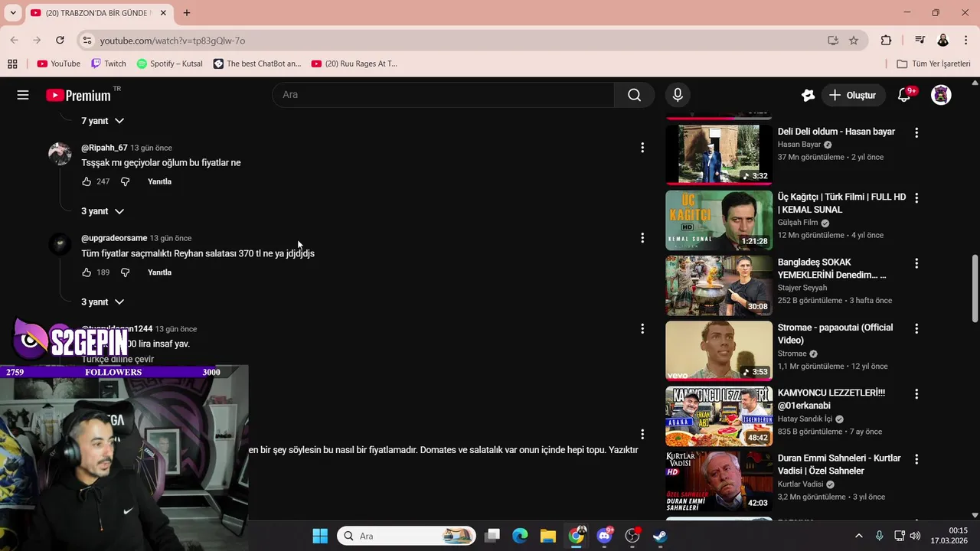
Task: Reload the page with the refresh button
Action: point(60,41)
